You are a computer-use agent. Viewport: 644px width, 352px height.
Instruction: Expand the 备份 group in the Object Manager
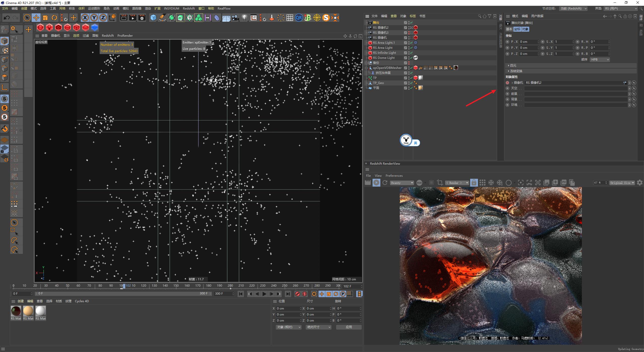[x=366, y=63]
